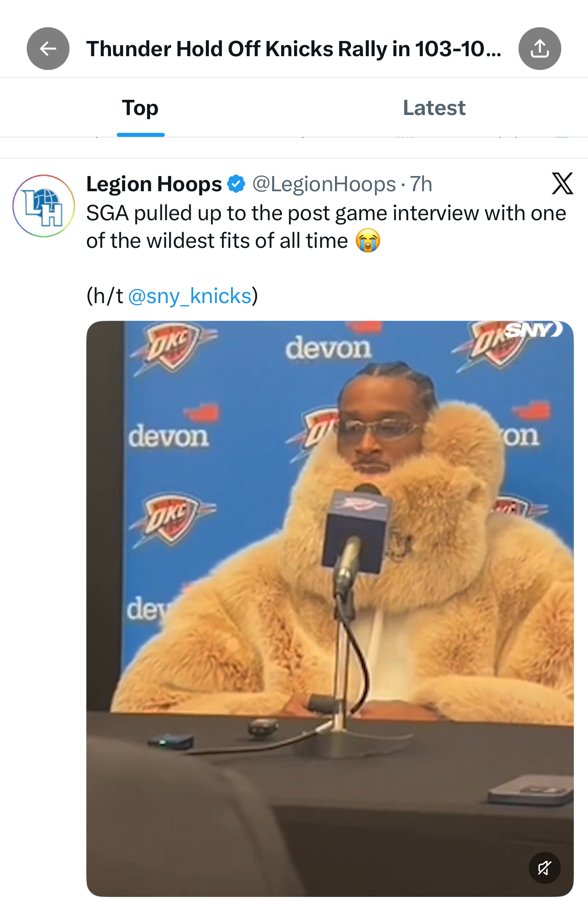Click the Legion Hoops display name

(154, 184)
